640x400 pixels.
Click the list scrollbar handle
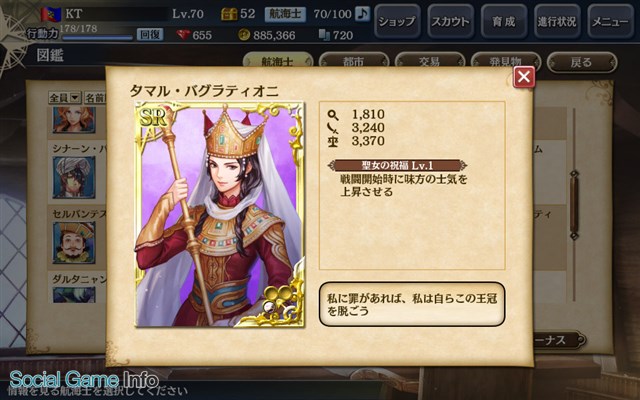[574, 205]
